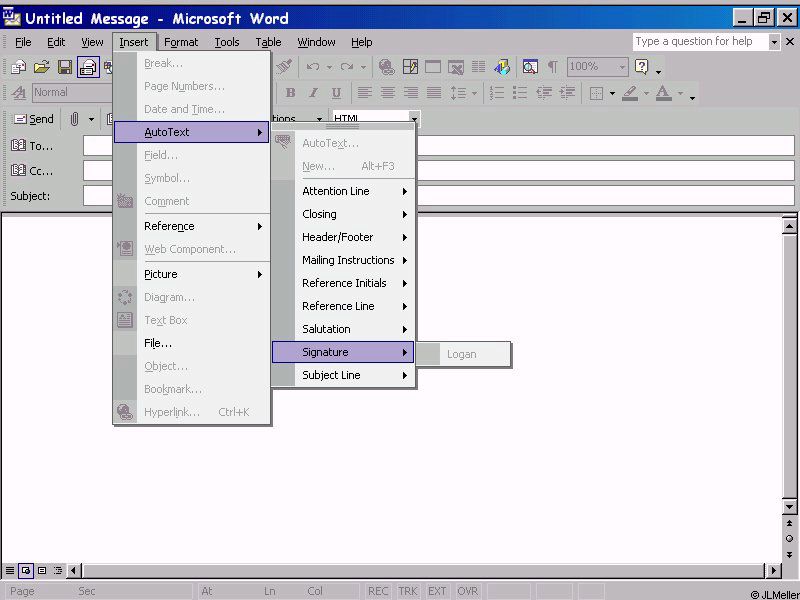
Task: Click the Underline formatting button
Action: click(x=336, y=93)
